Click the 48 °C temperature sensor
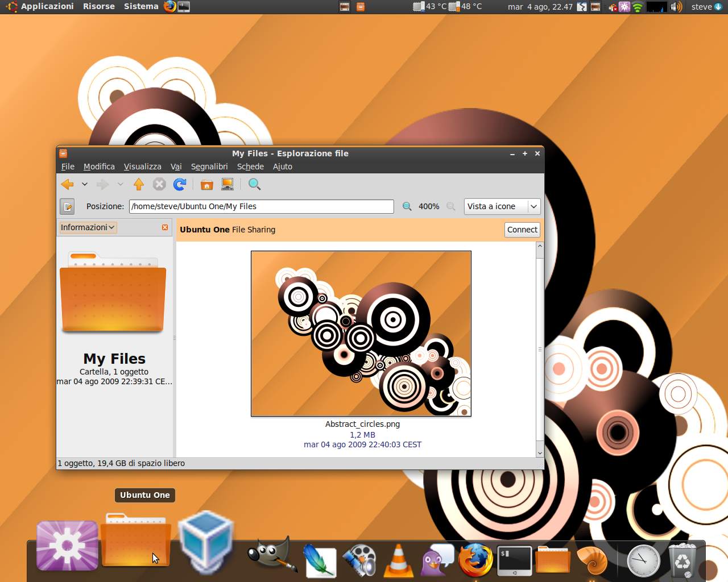This screenshot has height=582, width=728. (x=465, y=7)
